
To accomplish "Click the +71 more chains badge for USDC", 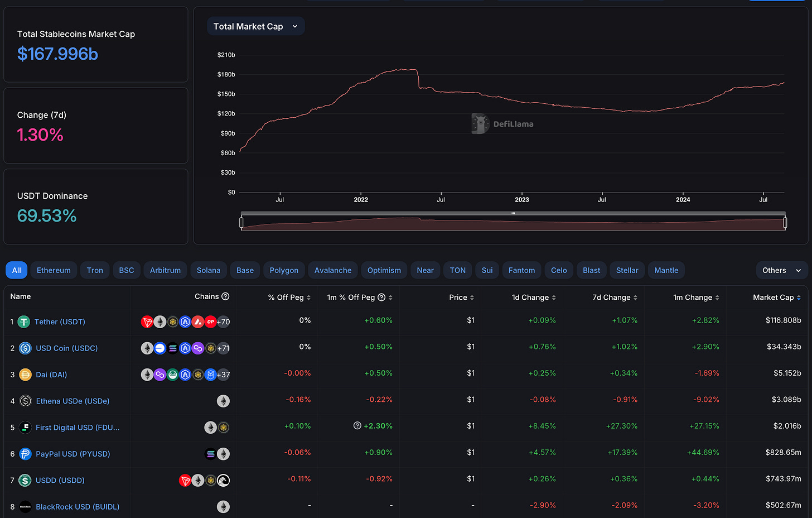I will point(223,348).
